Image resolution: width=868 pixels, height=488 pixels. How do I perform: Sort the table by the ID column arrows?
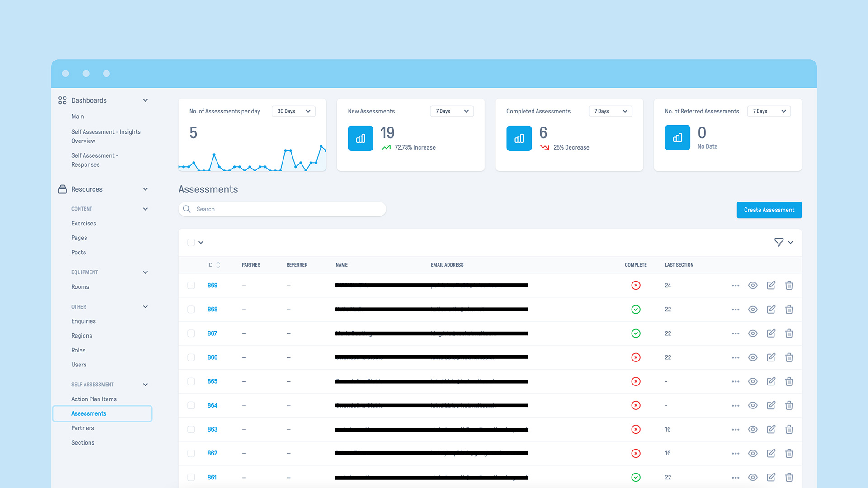pos(218,265)
